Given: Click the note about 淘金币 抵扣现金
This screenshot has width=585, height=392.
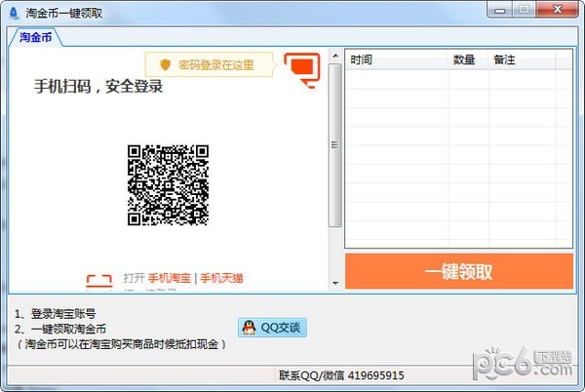Looking at the screenshot, I should coord(121,344).
